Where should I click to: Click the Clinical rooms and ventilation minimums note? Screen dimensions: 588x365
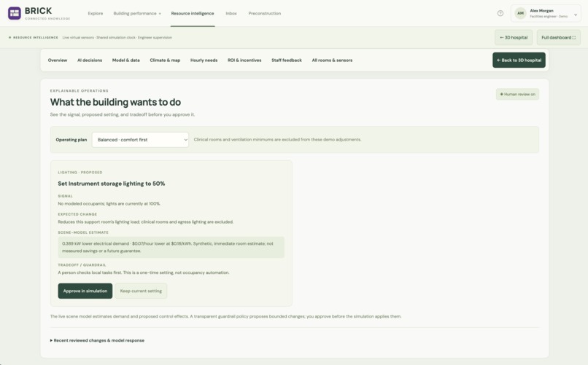(277, 140)
